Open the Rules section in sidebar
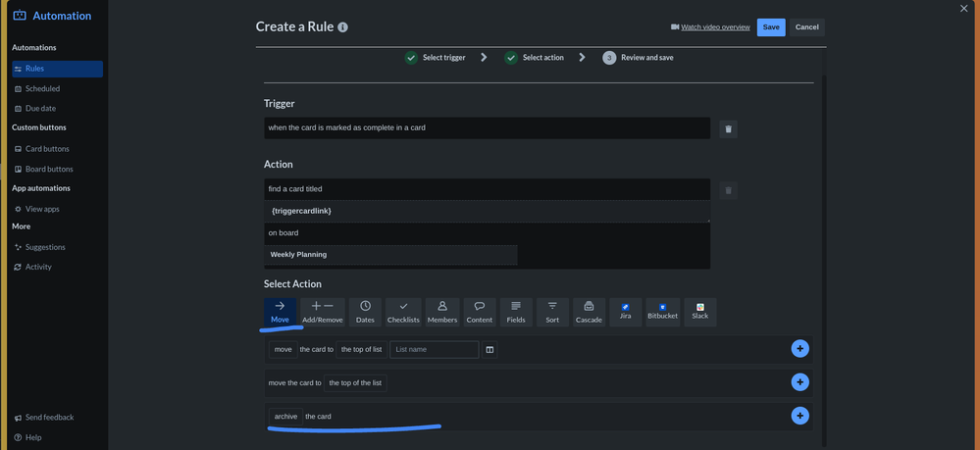The width and height of the screenshot is (980, 450). coord(58,69)
